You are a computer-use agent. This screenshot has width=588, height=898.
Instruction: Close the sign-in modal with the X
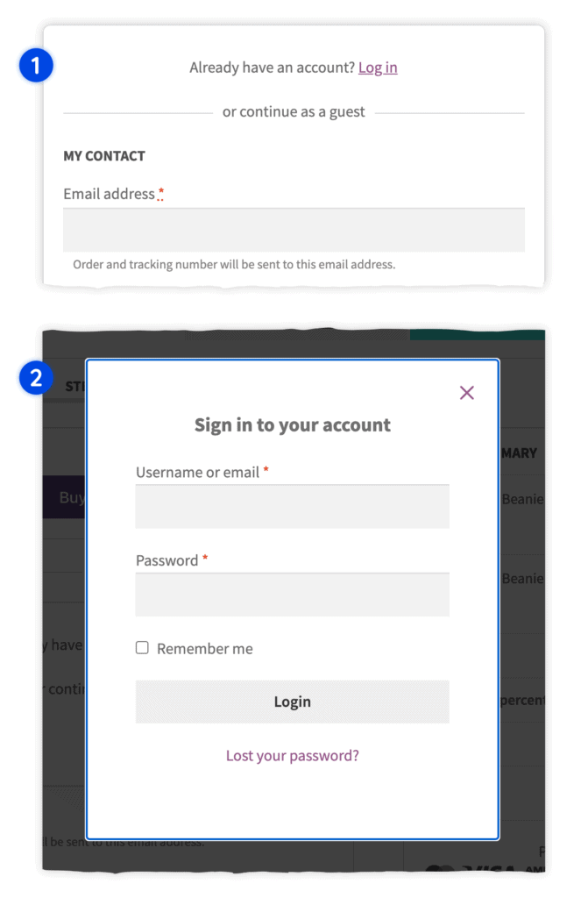466,393
